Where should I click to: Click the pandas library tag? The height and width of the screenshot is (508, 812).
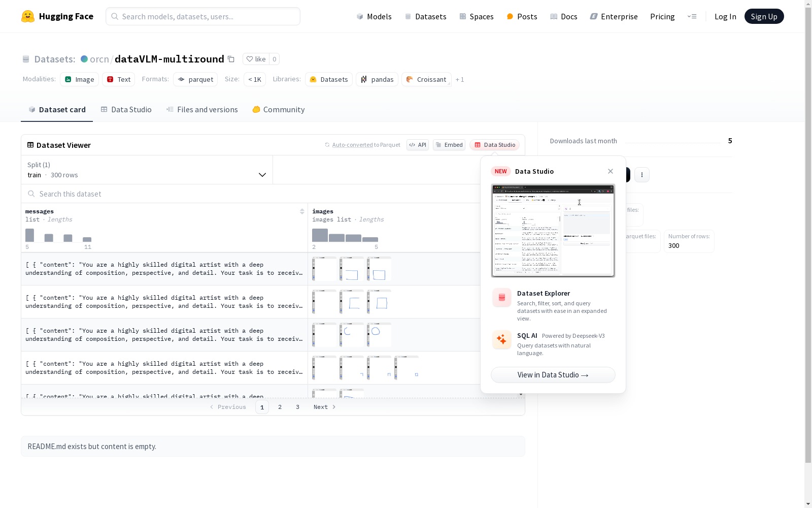(x=377, y=79)
